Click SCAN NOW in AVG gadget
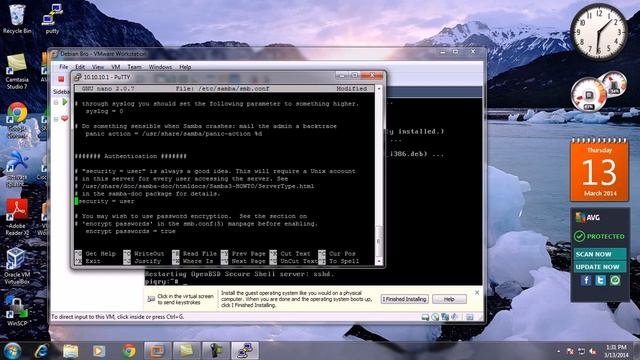Image resolution: width=640 pixels, height=360 pixels. pyautogui.click(x=600, y=254)
